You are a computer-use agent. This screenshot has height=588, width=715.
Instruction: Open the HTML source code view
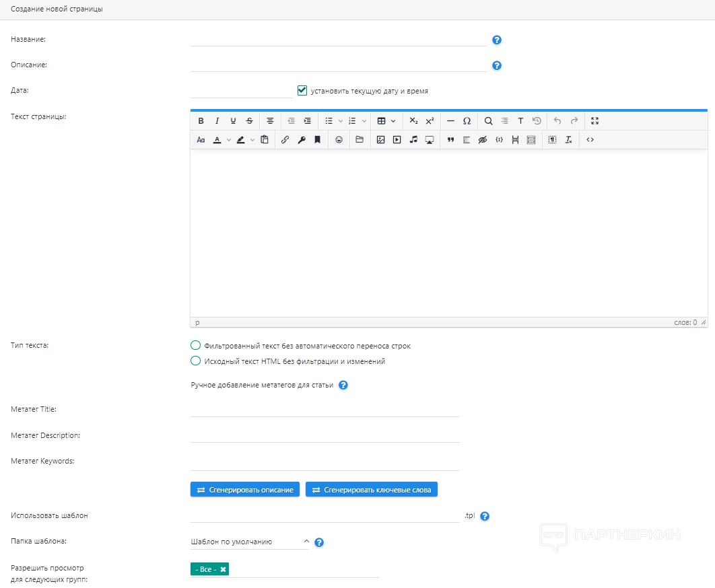tap(590, 140)
